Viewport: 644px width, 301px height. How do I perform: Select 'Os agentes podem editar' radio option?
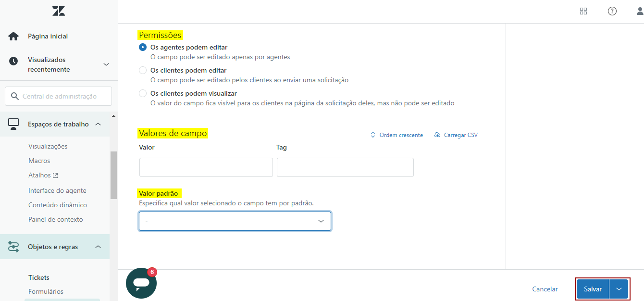tap(143, 47)
